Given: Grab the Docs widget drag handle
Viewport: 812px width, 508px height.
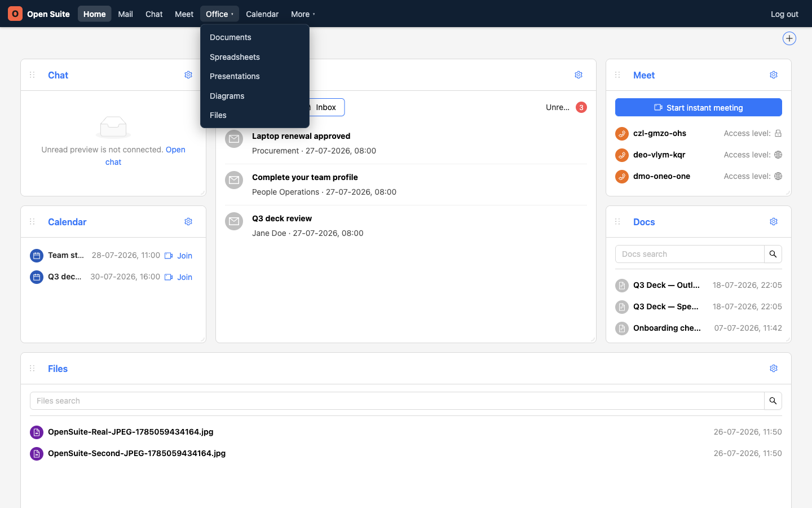Looking at the screenshot, I should point(617,222).
